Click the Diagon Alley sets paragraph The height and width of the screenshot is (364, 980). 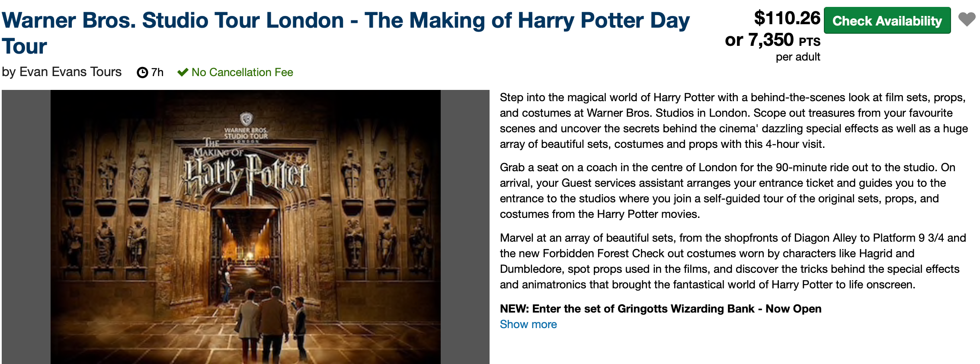pyautogui.click(x=733, y=261)
